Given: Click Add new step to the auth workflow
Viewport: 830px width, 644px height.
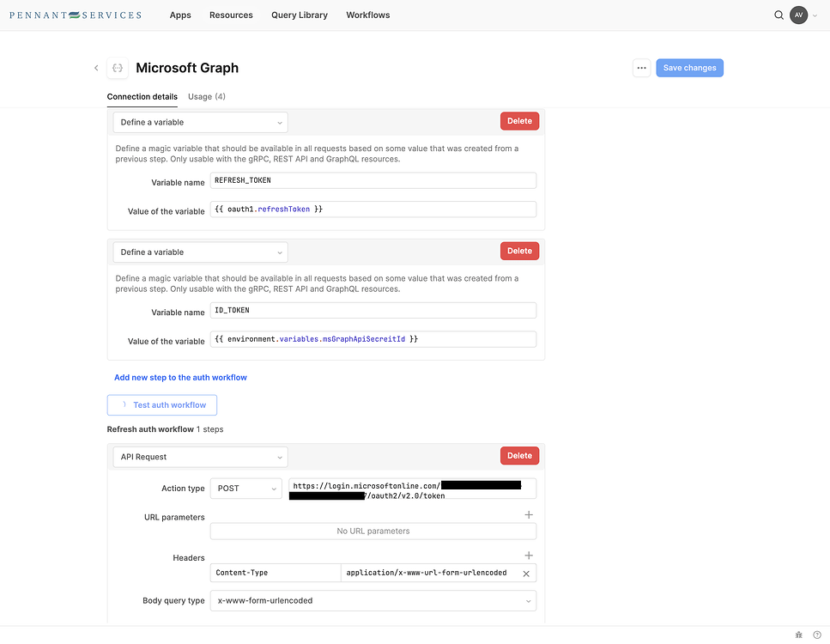Looking at the screenshot, I should pyautogui.click(x=180, y=378).
